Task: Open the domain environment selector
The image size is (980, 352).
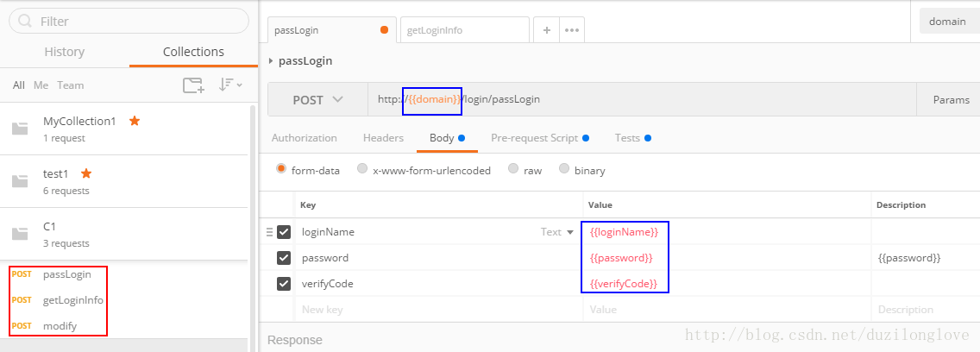Action: pyautogui.click(x=947, y=22)
